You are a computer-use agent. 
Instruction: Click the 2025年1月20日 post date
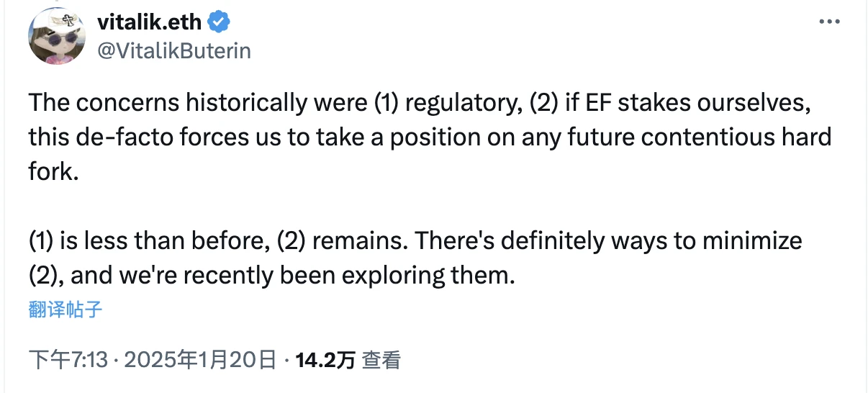[x=199, y=359]
